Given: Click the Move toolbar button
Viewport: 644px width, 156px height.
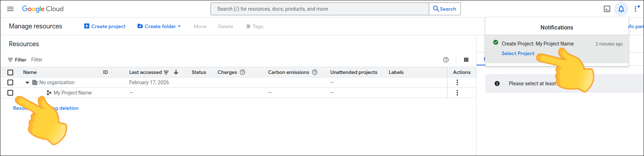Looking at the screenshot, I should click(200, 26).
